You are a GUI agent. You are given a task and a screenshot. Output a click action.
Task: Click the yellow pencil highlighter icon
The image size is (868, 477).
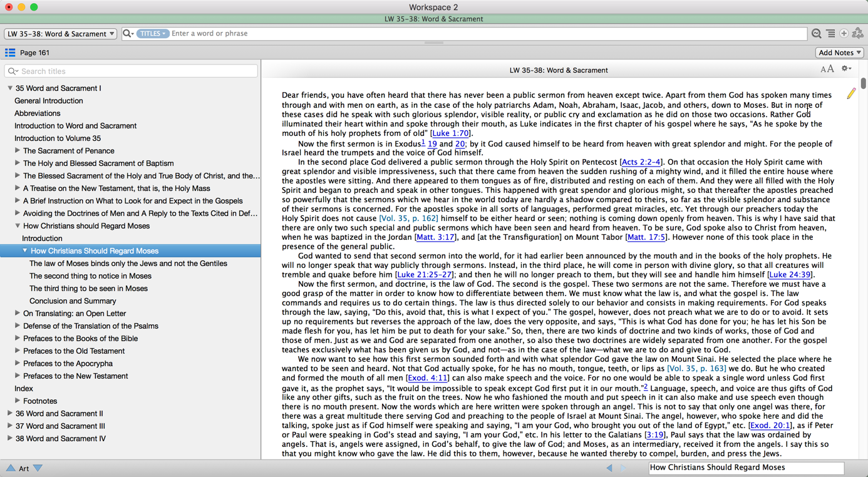[x=851, y=94]
